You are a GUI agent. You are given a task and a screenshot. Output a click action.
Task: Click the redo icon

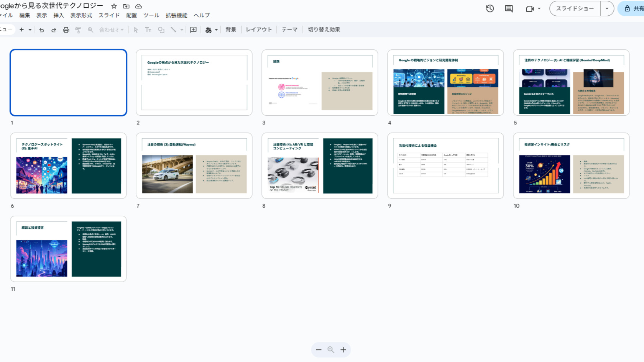(x=53, y=29)
